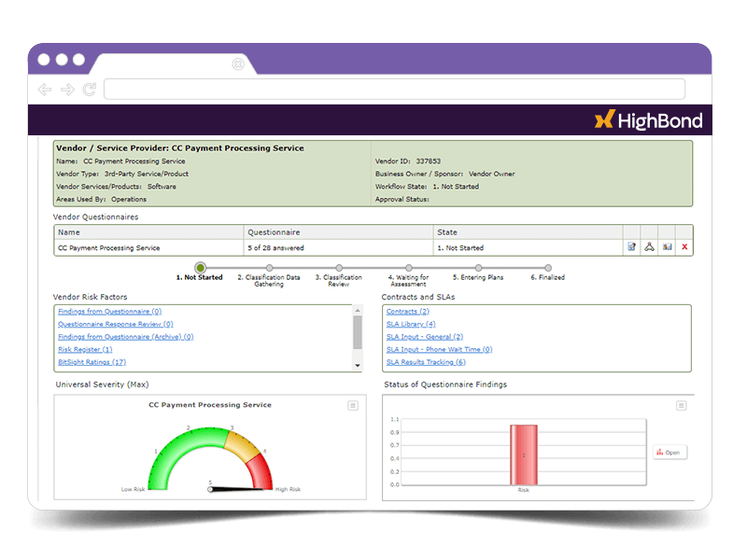
Task: Close the browser tab with the X icon
Action: click(x=238, y=63)
